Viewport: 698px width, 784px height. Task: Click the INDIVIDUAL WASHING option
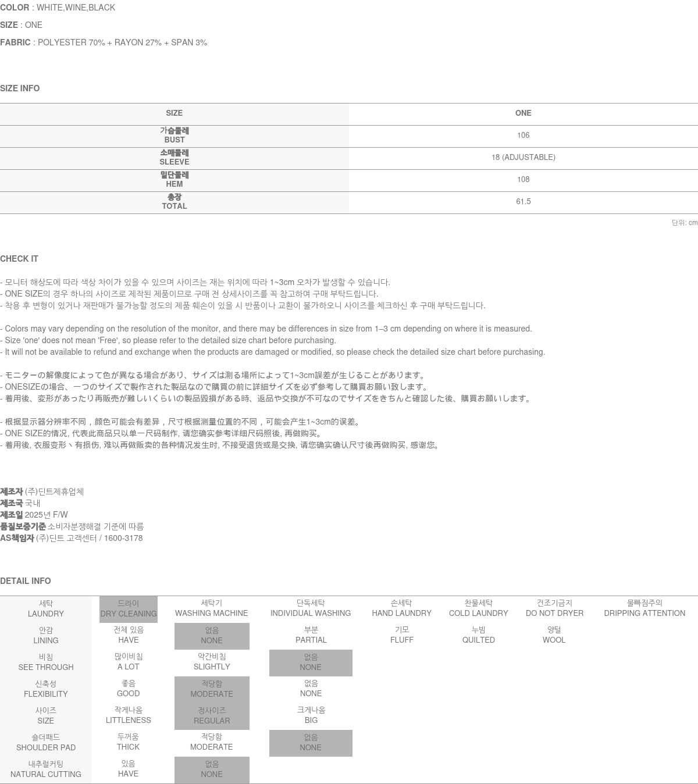[311, 608]
